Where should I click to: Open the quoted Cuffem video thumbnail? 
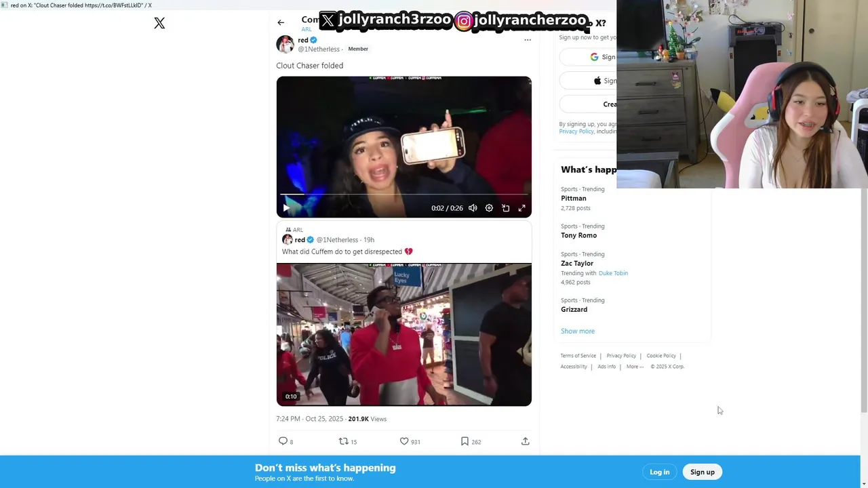click(x=403, y=335)
